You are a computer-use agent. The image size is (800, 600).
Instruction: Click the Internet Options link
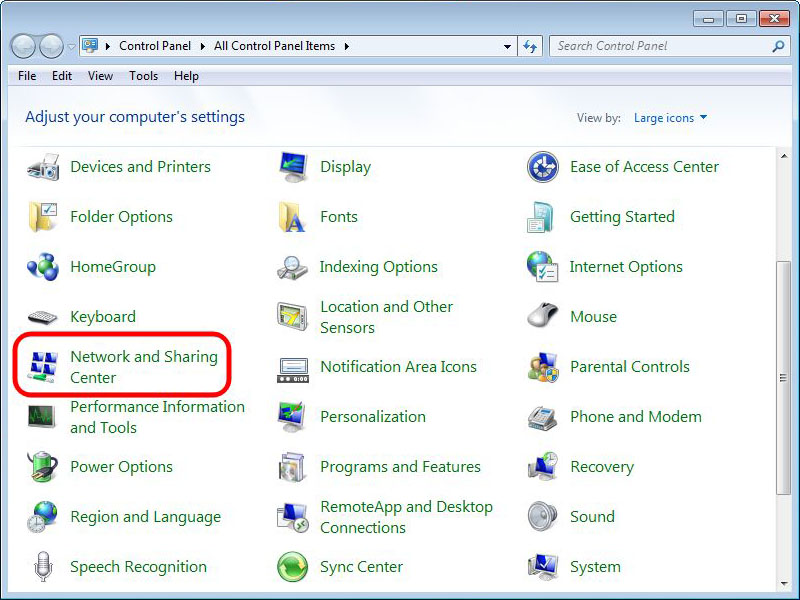coord(626,267)
